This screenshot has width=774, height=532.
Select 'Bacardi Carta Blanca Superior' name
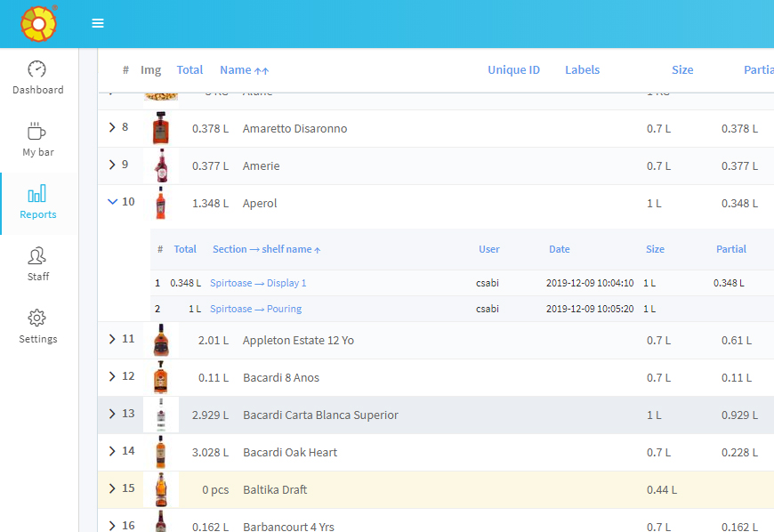click(320, 415)
